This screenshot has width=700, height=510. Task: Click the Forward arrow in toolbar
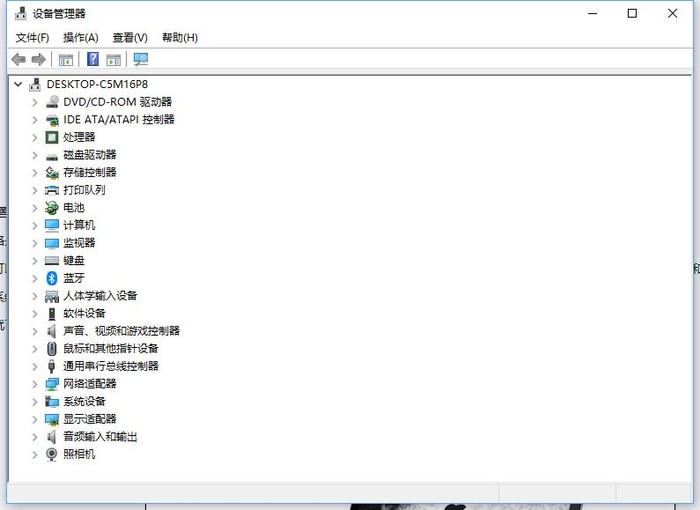click(38, 60)
